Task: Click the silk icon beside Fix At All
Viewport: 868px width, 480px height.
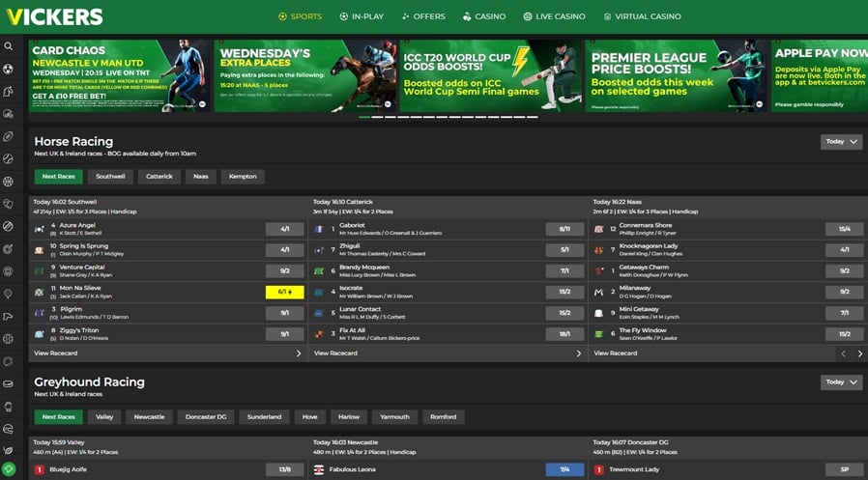Action: coord(319,334)
